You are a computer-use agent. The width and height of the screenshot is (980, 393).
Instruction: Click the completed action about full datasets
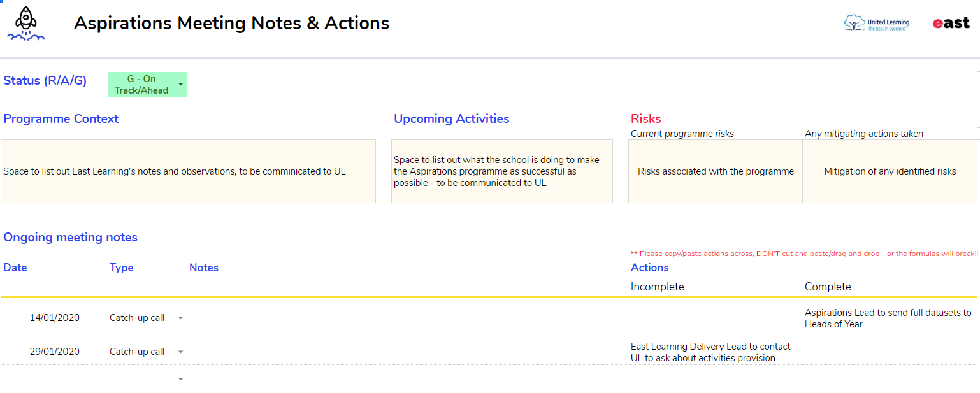(x=888, y=318)
